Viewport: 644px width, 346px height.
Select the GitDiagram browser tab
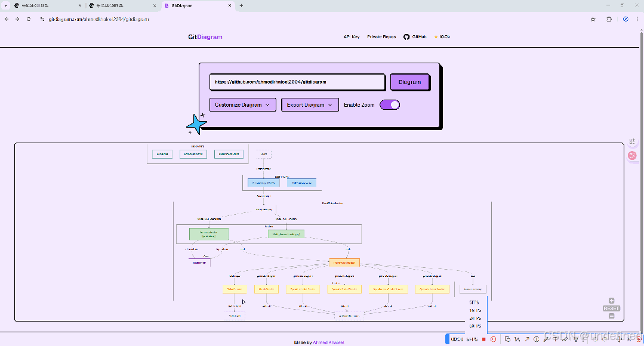tap(198, 6)
